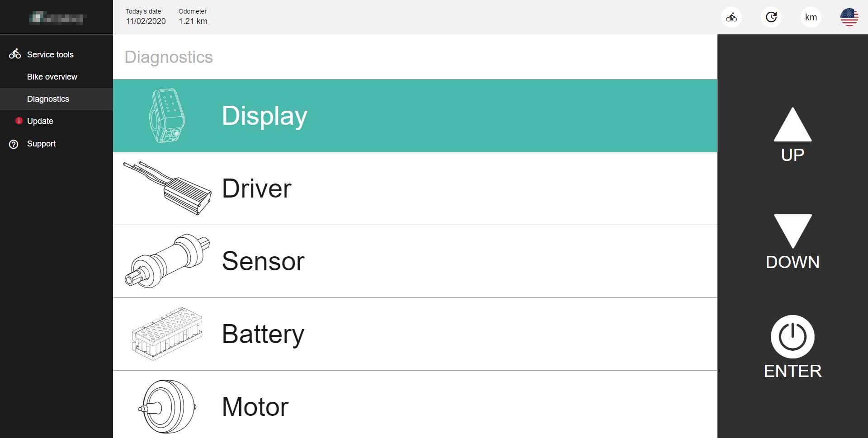Toggle the km distance unit button
The image size is (868, 438).
click(x=811, y=18)
